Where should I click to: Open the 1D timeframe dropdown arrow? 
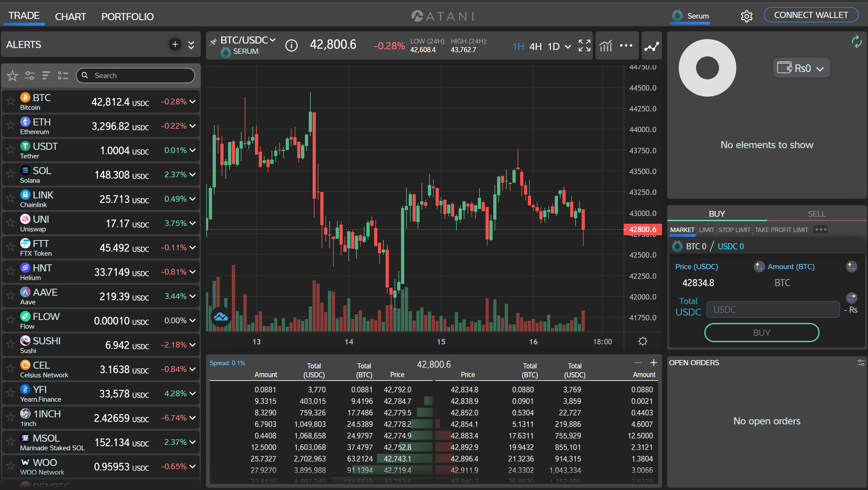coord(568,46)
